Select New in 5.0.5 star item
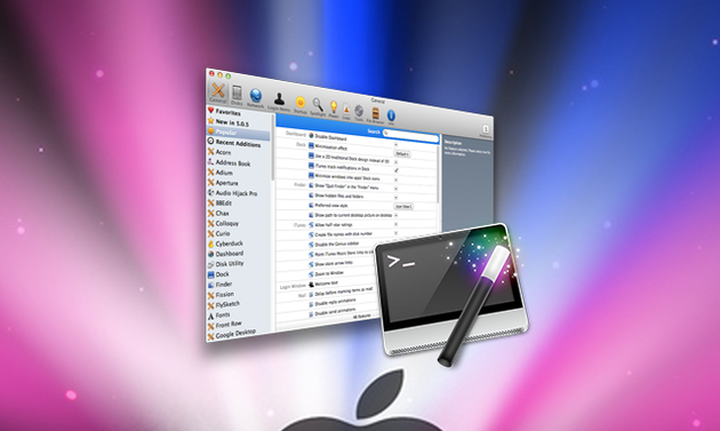The image size is (720, 431). pos(228,122)
